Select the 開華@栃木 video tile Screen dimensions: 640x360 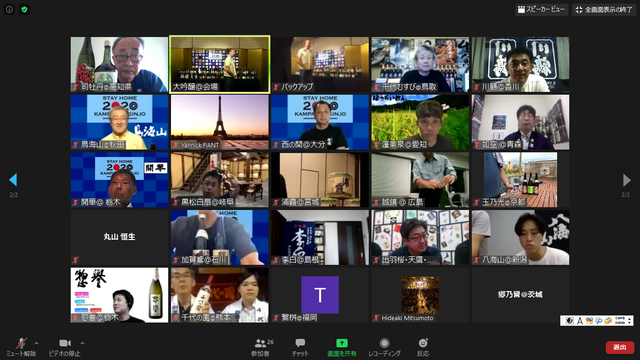(119, 180)
